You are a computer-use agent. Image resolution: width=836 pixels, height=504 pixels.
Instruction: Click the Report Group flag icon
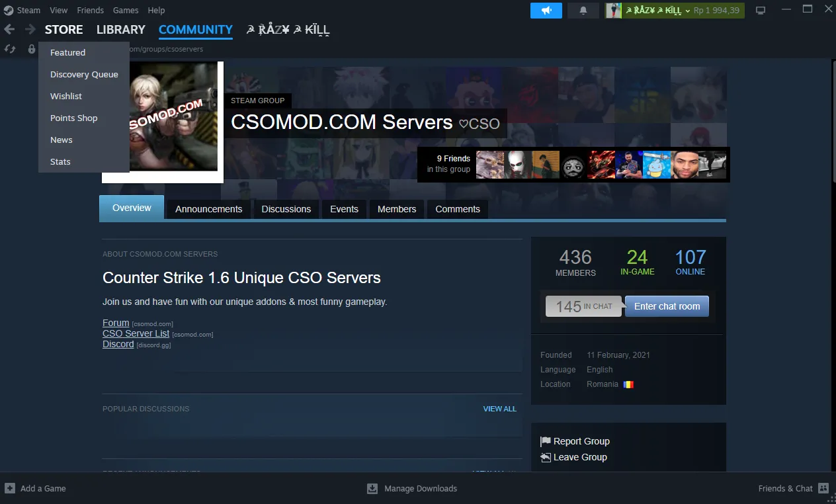click(x=546, y=441)
